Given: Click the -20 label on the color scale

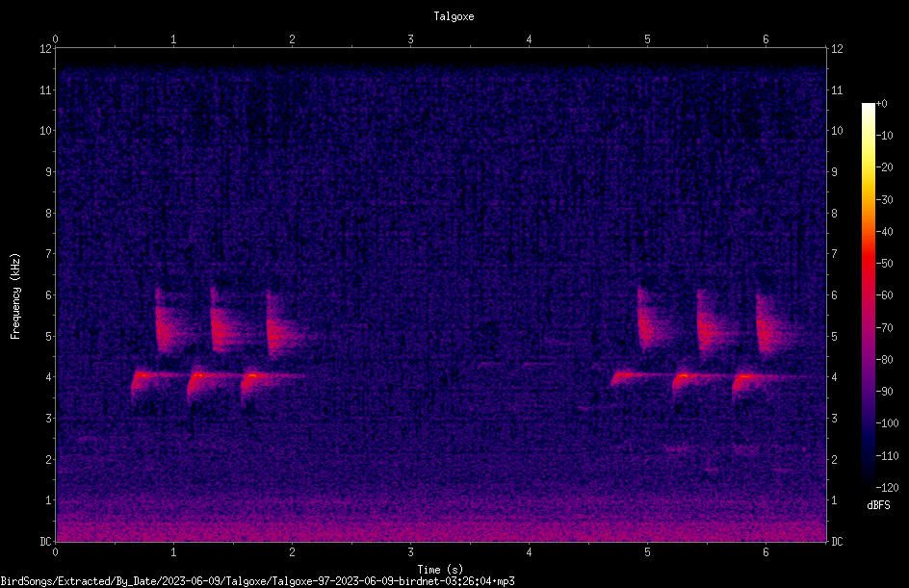Looking at the screenshot, I should (885, 167).
